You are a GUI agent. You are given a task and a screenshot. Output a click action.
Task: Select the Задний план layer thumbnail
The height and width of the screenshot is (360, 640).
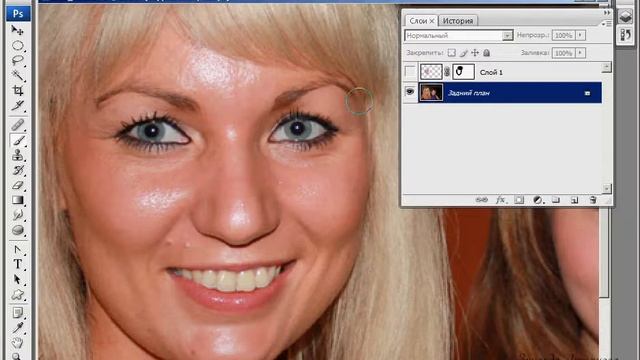(x=431, y=93)
